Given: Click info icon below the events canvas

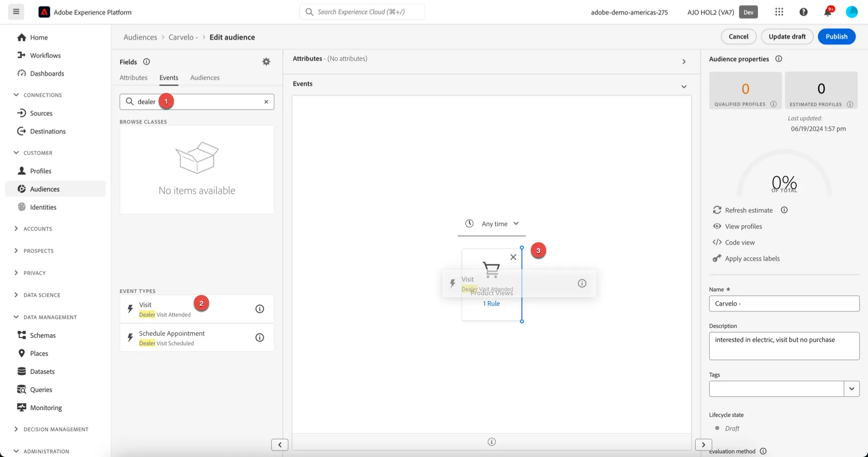Looking at the screenshot, I should [492, 442].
